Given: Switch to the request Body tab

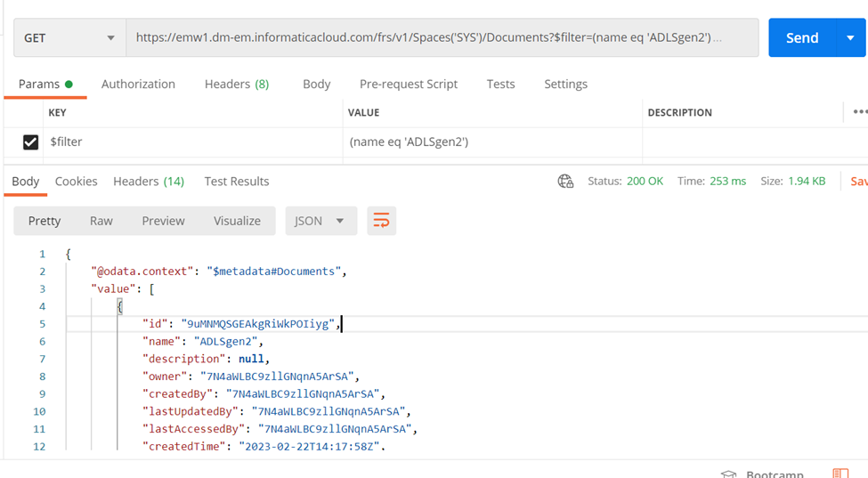Looking at the screenshot, I should point(317,84).
